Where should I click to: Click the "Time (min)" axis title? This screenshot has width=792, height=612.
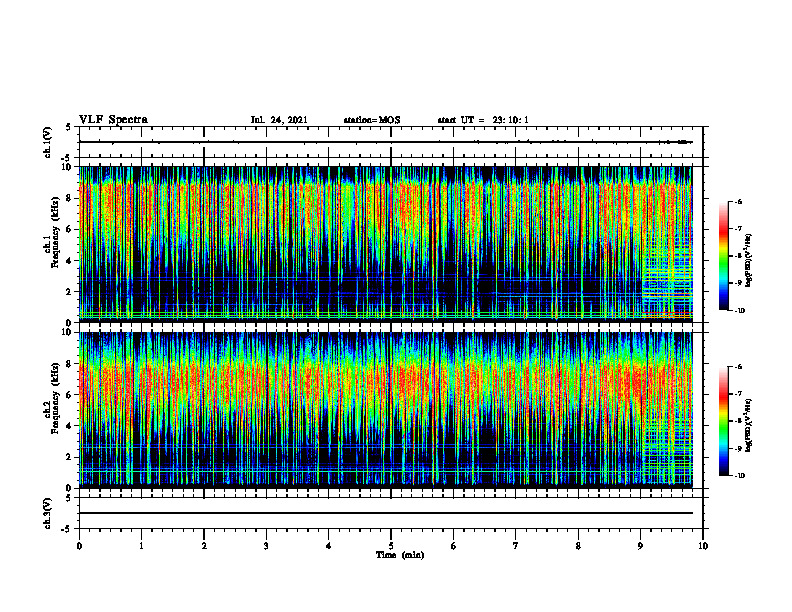coord(400,555)
